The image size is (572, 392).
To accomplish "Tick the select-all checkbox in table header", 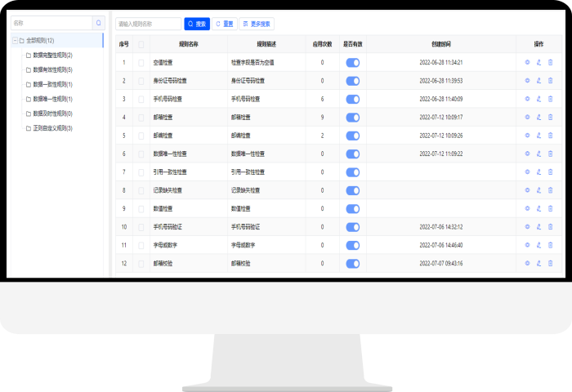I will (x=141, y=44).
